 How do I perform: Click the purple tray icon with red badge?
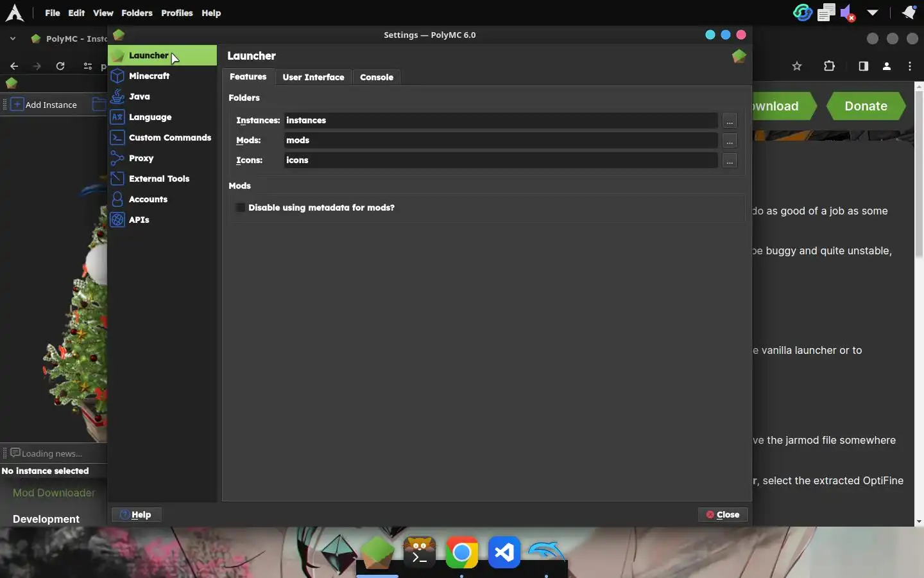pos(848,13)
